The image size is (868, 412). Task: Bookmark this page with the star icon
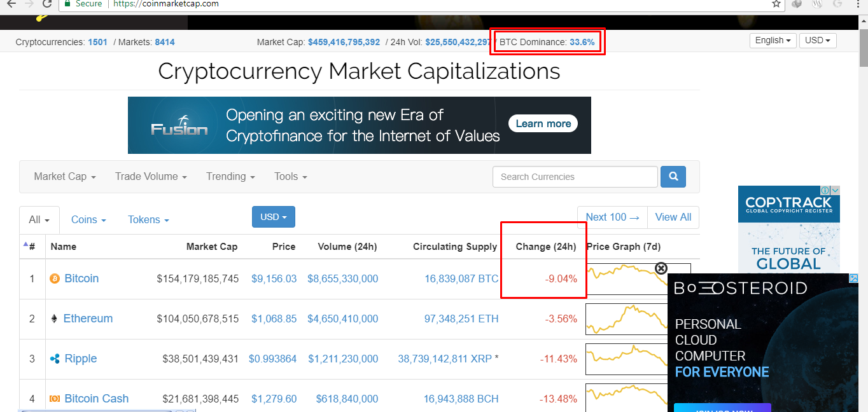coord(776,4)
